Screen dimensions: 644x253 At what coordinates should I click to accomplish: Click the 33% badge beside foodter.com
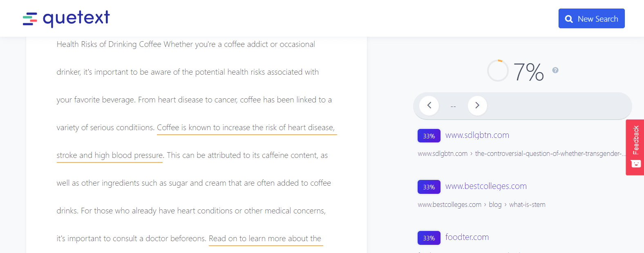429,238
